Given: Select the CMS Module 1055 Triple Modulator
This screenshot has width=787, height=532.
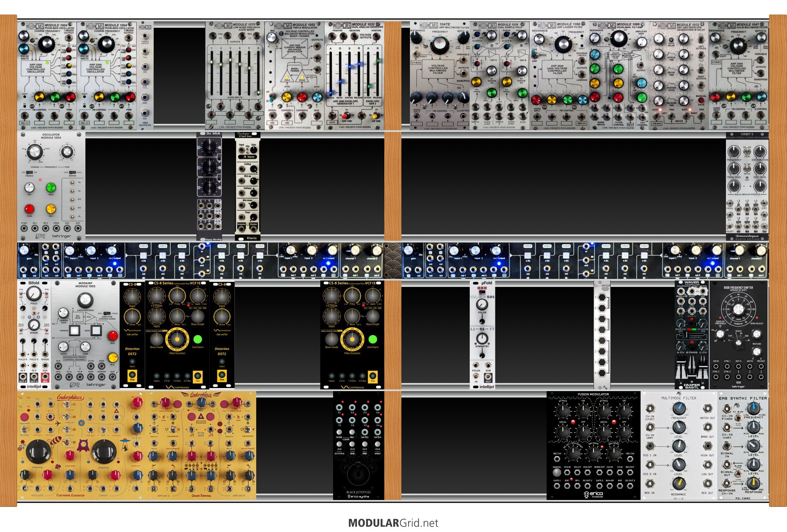Looking at the screenshot, I should coord(294,76).
